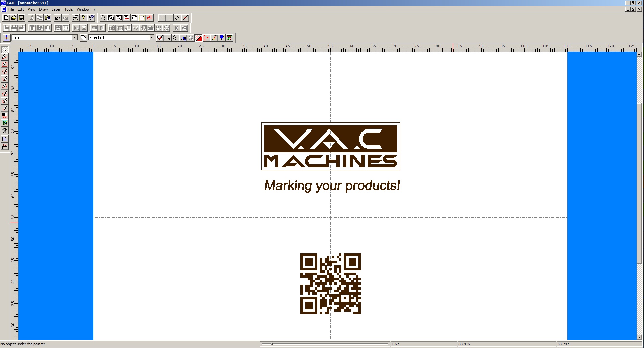Open the 123 serial numbering icon
The height and width of the screenshot is (348, 644).
pyautogui.click(x=168, y=38)
